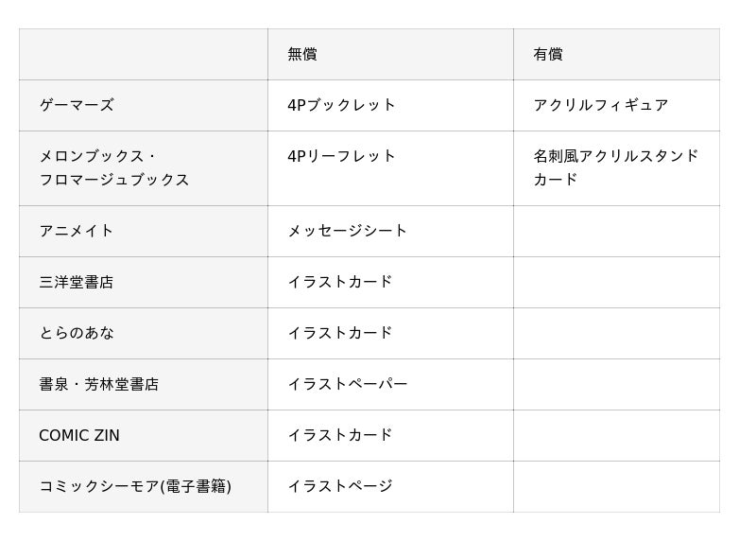Click the 4Pブックレット cell
This screenshot has width=756, height=541.
tap(342, 105)
